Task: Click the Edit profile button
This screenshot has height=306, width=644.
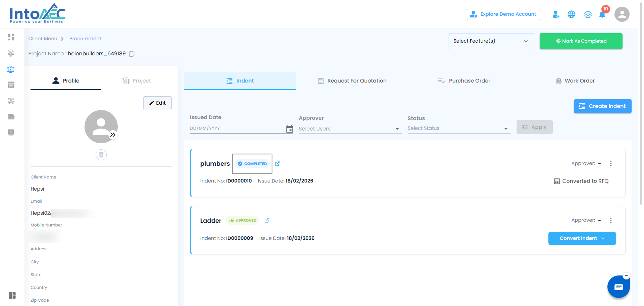Action: coord(157,103)
